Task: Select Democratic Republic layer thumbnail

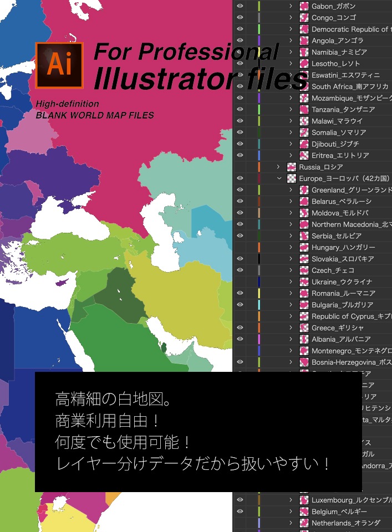Action: tap(304, 29)
